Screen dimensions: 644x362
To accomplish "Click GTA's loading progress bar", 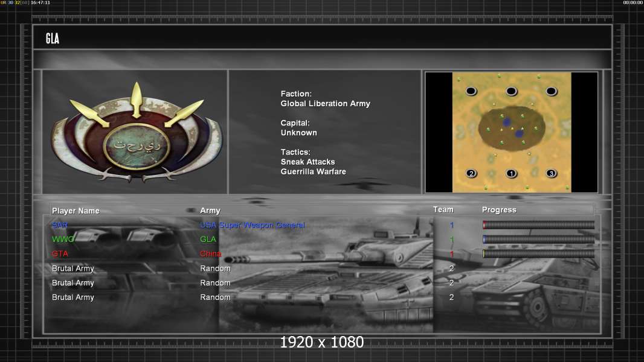I will coord(538,254).
